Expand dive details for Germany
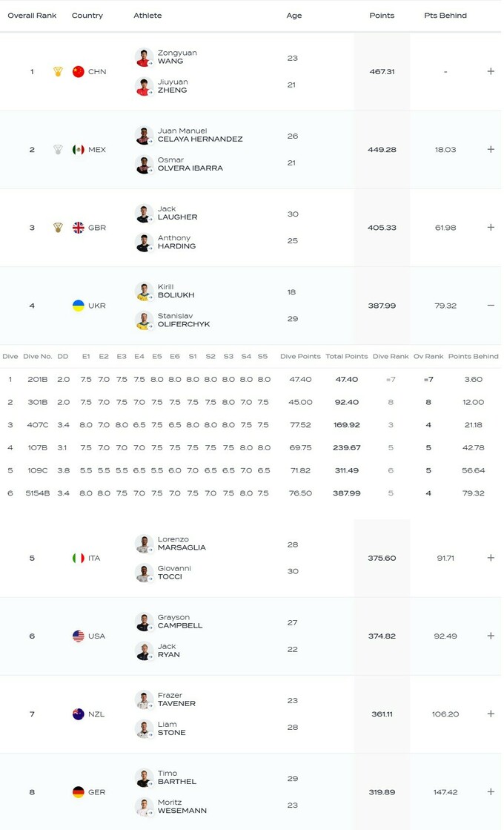 [491, 792]
